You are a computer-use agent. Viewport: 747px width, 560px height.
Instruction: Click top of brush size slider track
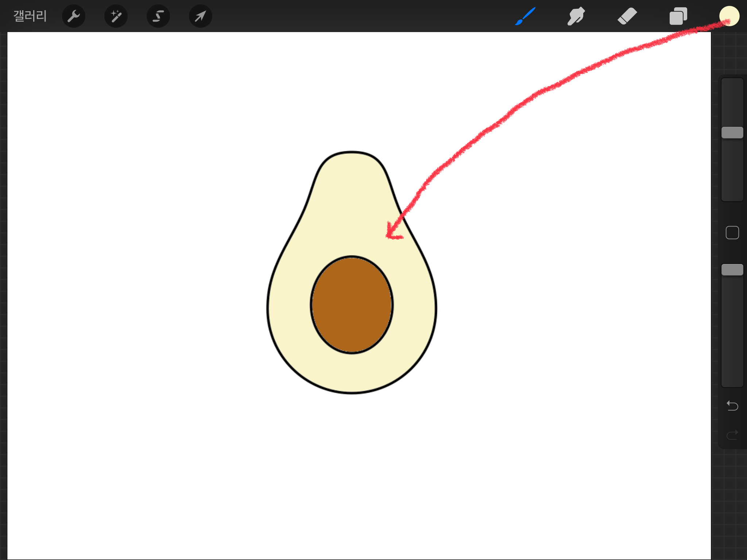click(732, 87)
